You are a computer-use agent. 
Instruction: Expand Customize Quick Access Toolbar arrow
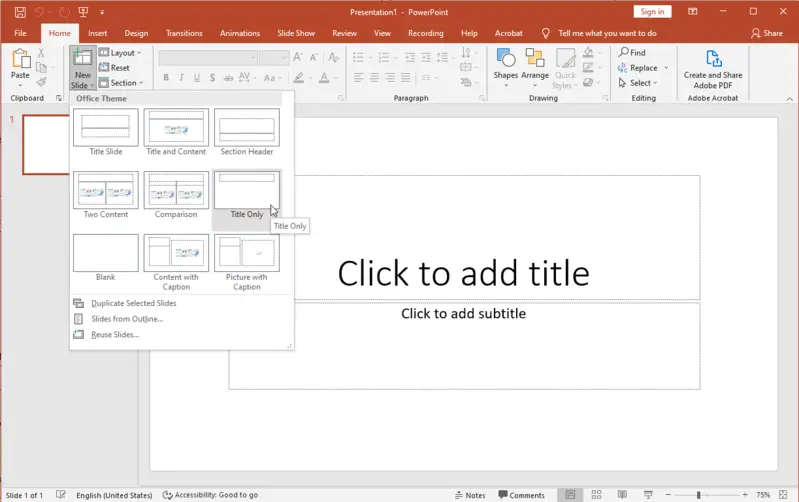click(102, 12)
